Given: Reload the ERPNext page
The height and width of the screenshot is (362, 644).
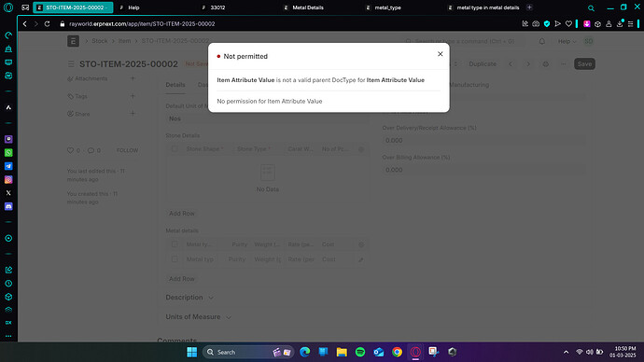Looking at the screenshot, I should [x=48, y=24].
